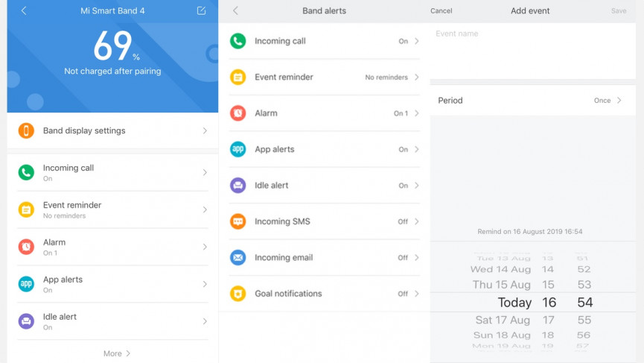
Task: Pick hour 15 in time wheel
Action: coord(548,285)
